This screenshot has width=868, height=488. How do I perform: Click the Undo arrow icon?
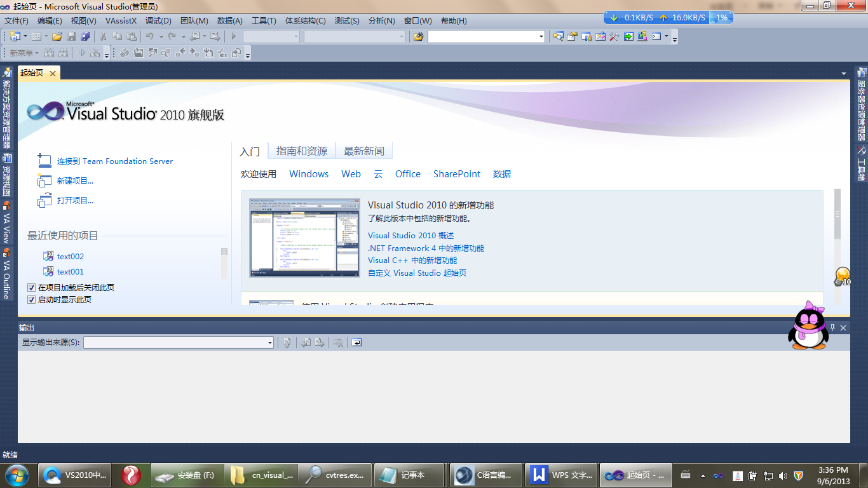tap(149, 36)
